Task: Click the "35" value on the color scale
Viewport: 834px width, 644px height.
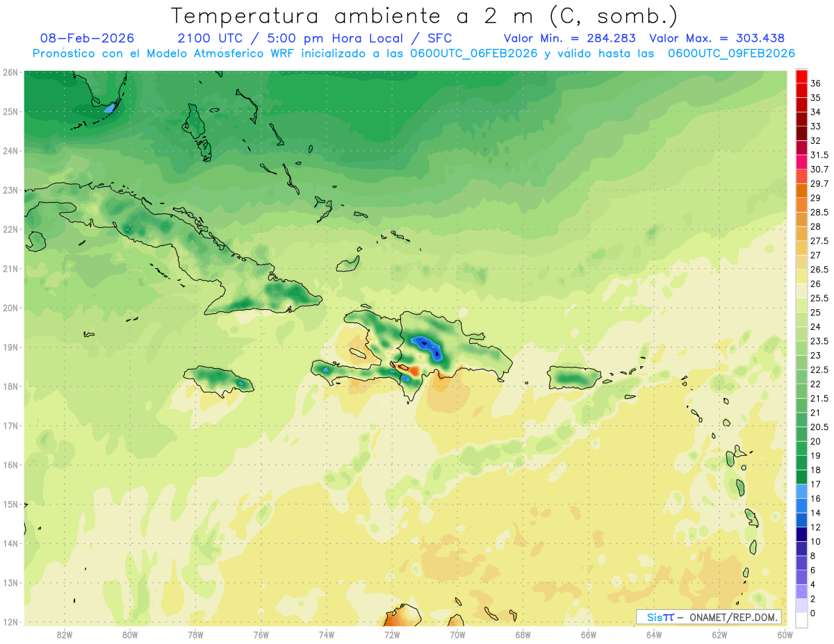Action: tap(816, 97)
